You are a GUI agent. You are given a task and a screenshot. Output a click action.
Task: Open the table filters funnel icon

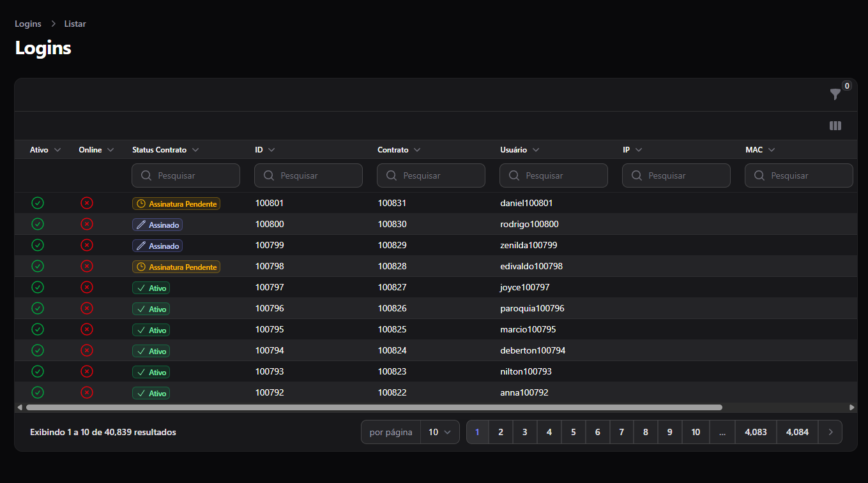pyautogui.click(x=835, y=94)
